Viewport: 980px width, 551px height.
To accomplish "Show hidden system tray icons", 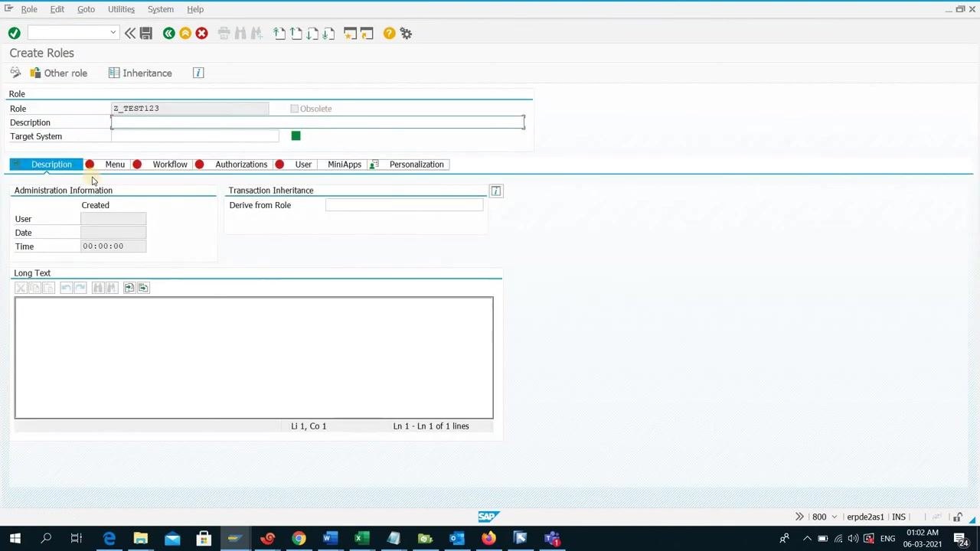I will pyautogui.click(x=806, y=539).
